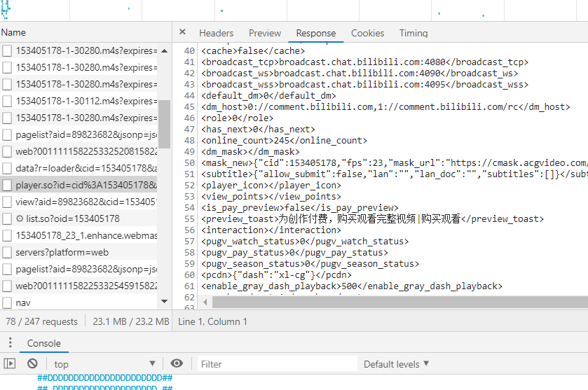The image size is (588, 390).
Task: Open the console drawer three-dot menu
Action: pyautogui.click(x=10, y=342)
